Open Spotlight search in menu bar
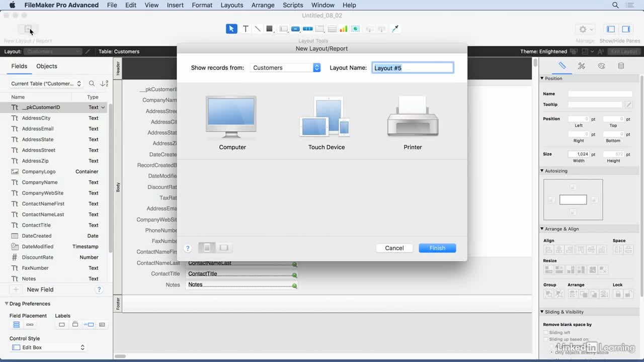The width and height of the screenshot is (644, 362). pos(615,5)
